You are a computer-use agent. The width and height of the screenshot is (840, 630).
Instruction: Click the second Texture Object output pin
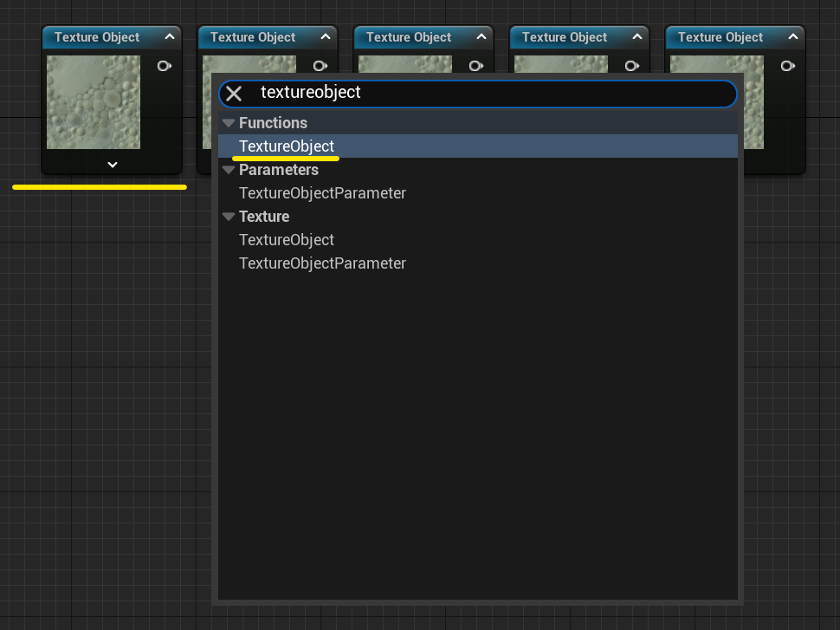point(320,66)
